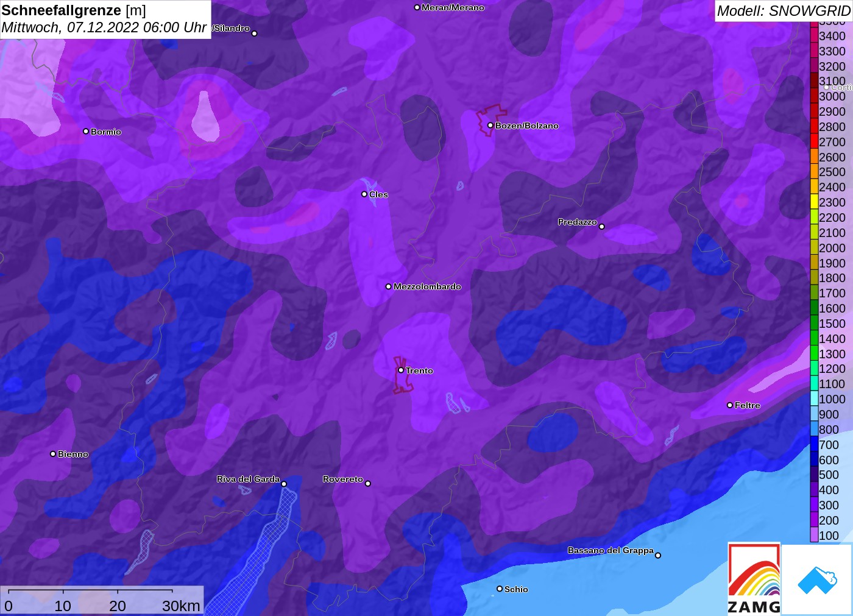Viewport: 853px width, 616px height.
Task: Click the blue cloud logo beside ZAMG
Action: [x=817, y=579]
